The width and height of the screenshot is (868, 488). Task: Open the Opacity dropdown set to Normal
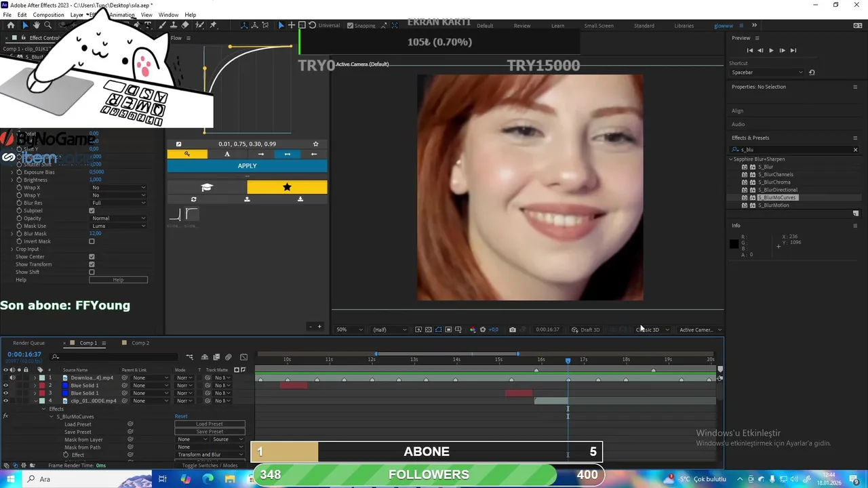119,218
